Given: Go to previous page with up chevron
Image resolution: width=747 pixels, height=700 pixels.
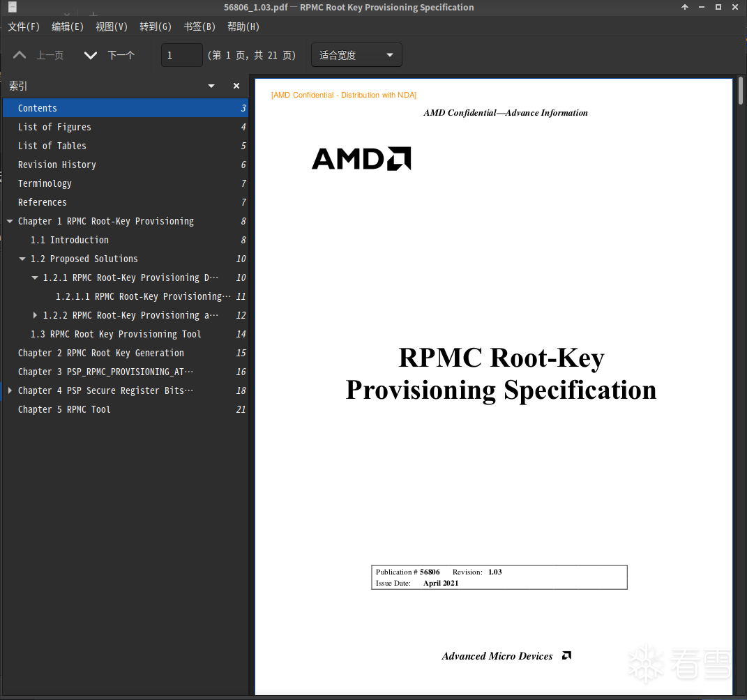Looking at the screenshot, I should tap(20, 55).
